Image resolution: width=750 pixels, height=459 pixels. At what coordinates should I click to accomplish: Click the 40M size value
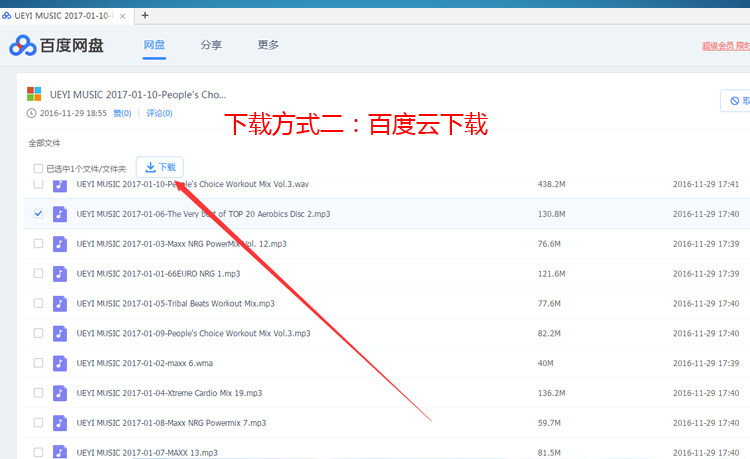pos(545,363)
